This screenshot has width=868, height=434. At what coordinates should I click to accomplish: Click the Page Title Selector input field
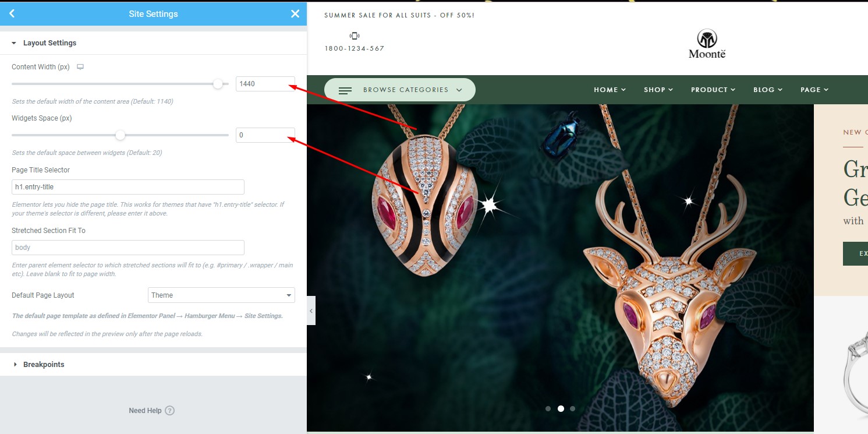pos(128,187)
